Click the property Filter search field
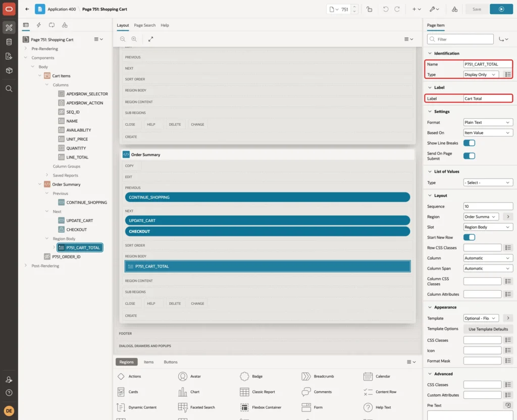The height and width of the screenshot is (420, 517). point(460,39)
